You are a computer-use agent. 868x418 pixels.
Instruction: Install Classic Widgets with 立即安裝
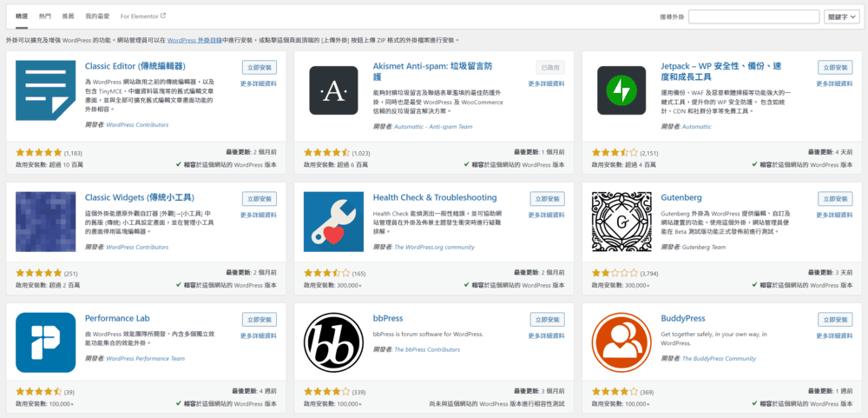pyautogui.click(x=259, y=199)
